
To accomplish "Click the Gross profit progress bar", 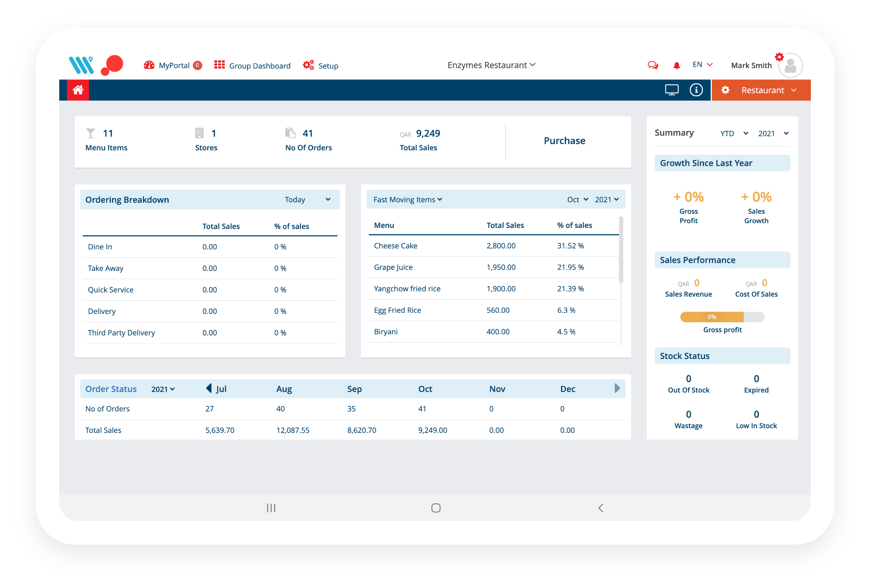I will pyautogui.click(x=722, y=317).
